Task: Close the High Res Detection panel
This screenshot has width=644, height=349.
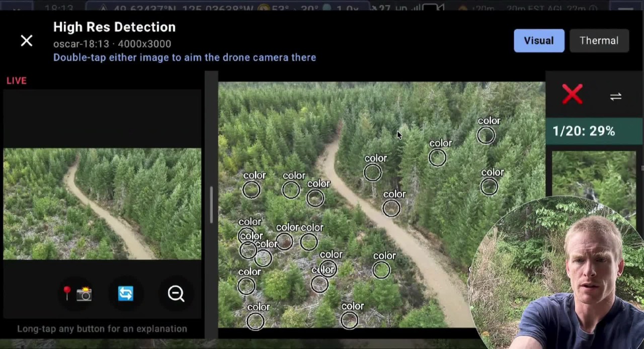Action: (27, 41)
